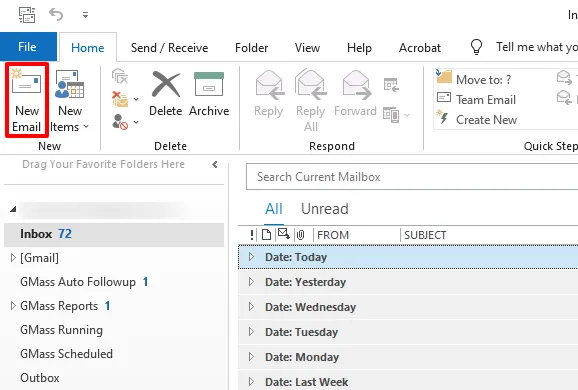Switch to the Home tab

pos(88,48)
